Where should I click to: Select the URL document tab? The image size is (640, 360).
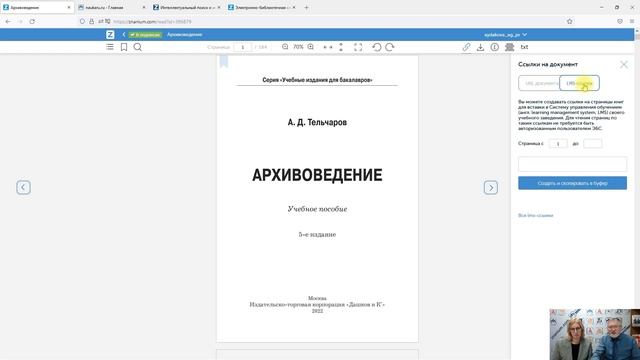click(539, 83)
